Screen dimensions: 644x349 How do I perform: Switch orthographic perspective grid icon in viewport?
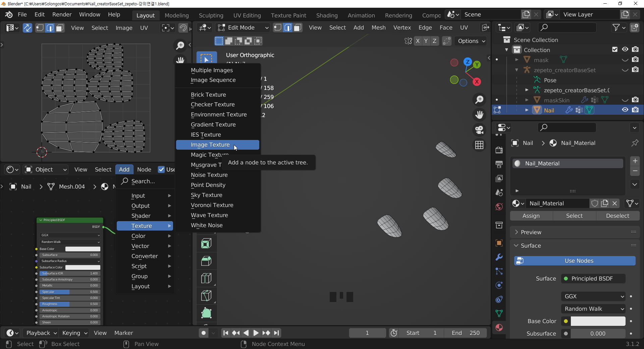(479, 145)
